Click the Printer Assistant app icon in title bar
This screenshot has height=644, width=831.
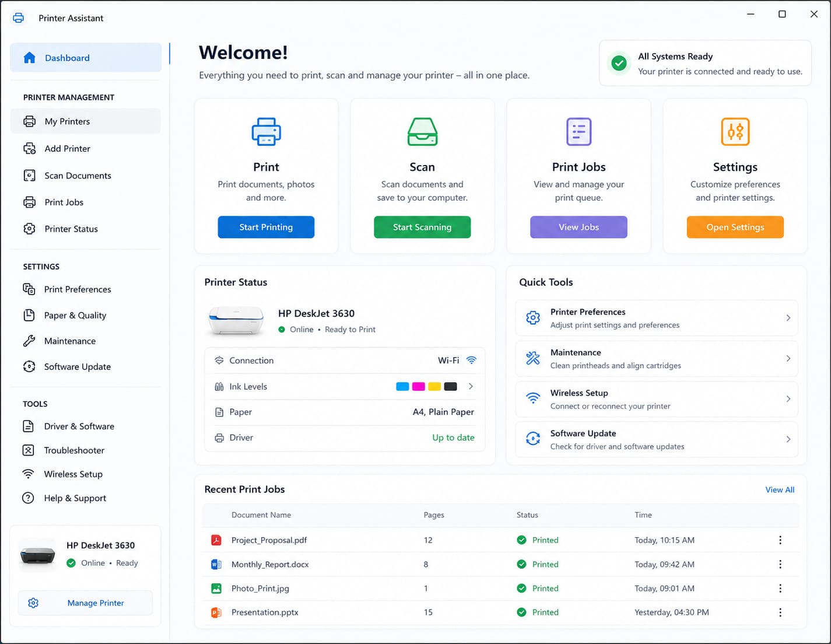[19, 18]
